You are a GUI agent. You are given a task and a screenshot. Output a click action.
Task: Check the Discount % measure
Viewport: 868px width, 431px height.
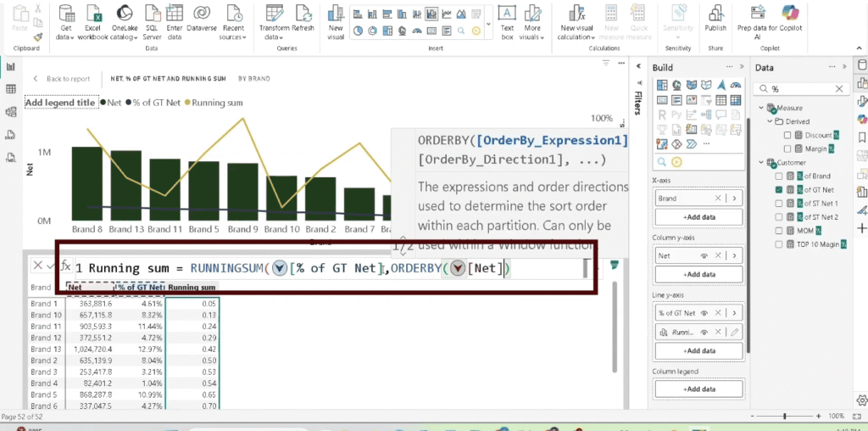tap(787, 135)
